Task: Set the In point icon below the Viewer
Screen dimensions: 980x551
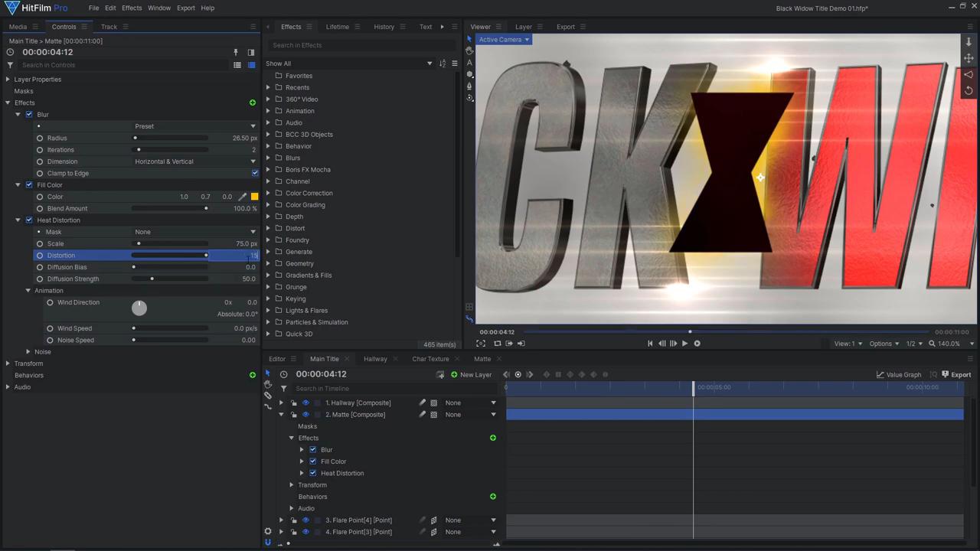Action: coord(509,344)
